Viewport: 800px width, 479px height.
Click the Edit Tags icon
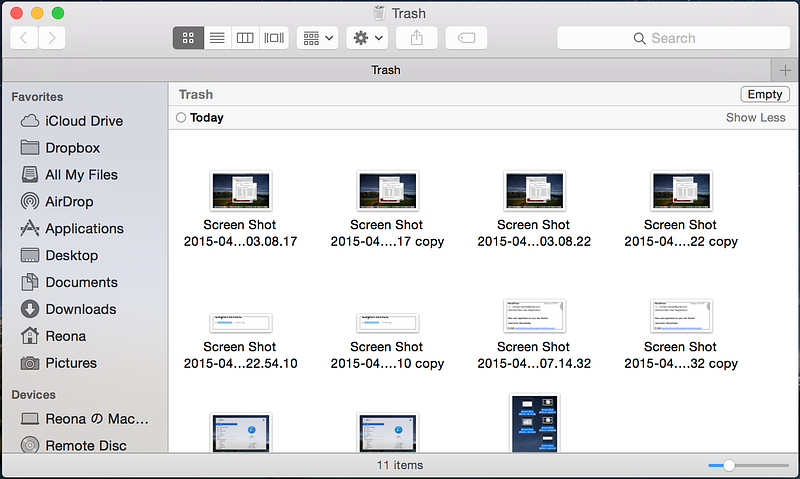pos(466,38)
